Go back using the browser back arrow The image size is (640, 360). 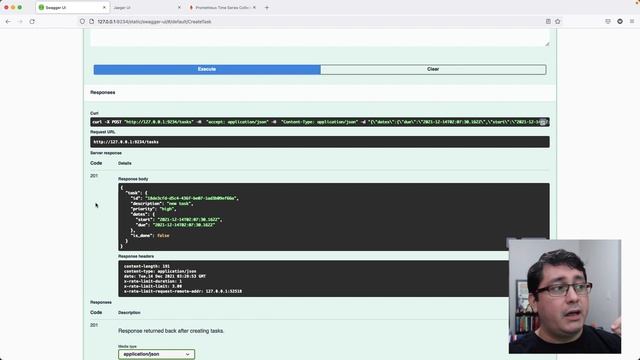(x=8, y=21)
